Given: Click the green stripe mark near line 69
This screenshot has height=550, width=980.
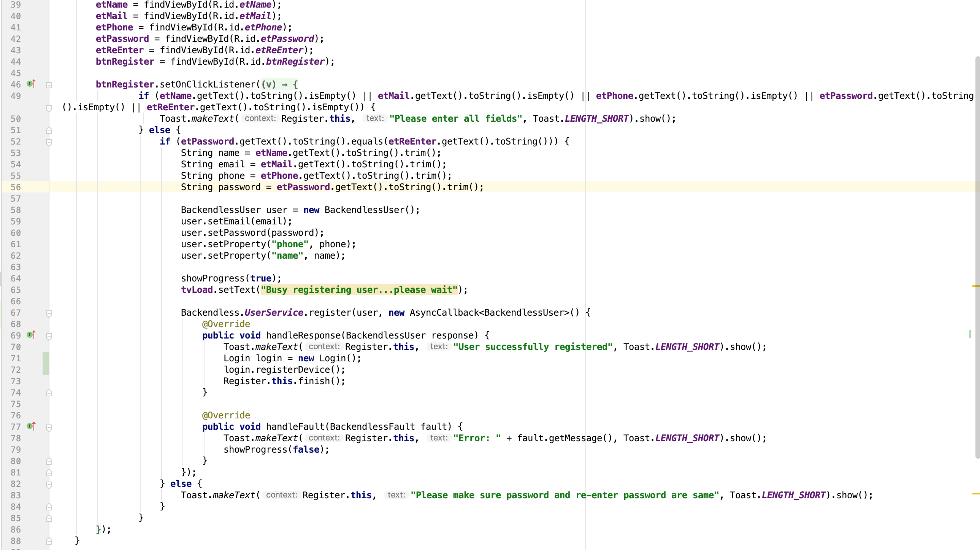Looking at the screenshot, I should (970, 334).
